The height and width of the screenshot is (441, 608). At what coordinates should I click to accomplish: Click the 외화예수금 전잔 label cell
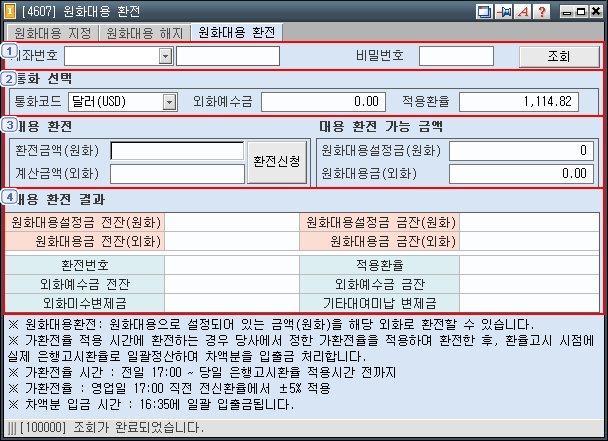(85, 284)
